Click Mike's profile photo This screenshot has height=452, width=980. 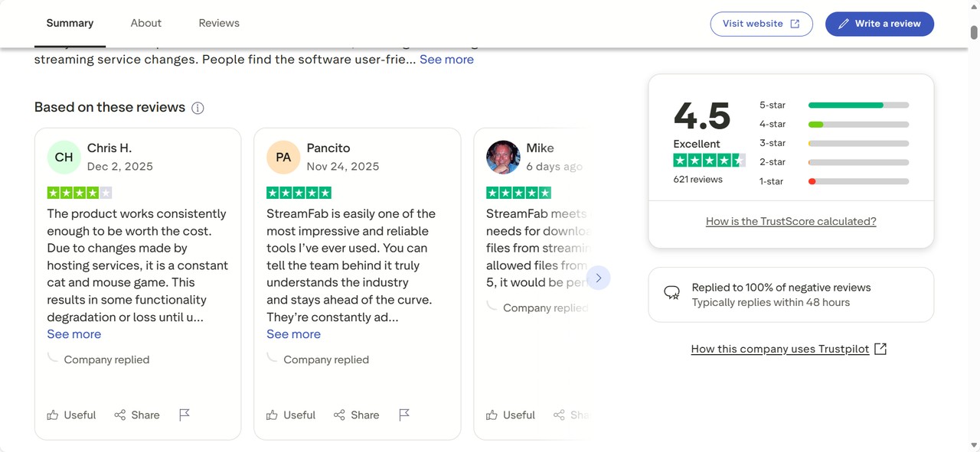point(503,157)
